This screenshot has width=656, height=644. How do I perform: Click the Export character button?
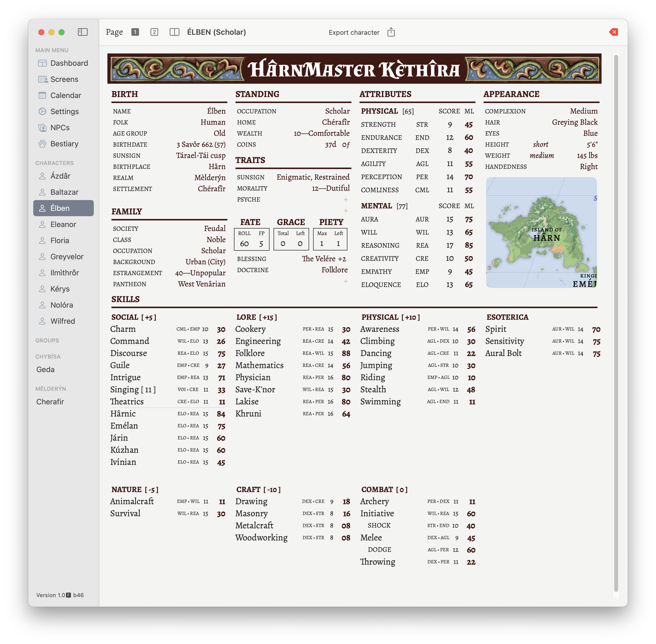[x=353, y=32]
